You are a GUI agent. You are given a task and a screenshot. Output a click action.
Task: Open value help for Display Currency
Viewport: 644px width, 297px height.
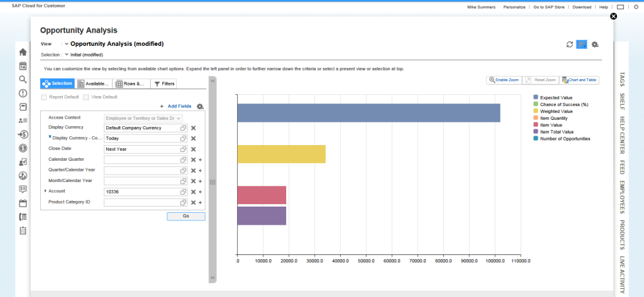click(x=183, y=128)
